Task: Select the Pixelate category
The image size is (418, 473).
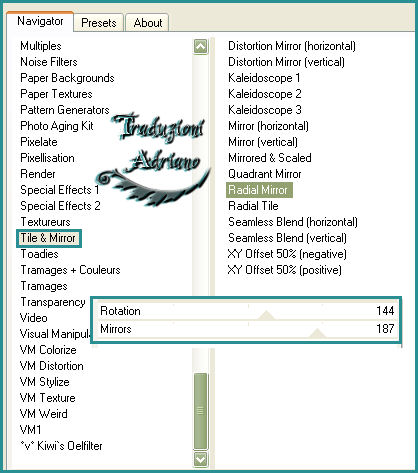Action: point(39,142)
